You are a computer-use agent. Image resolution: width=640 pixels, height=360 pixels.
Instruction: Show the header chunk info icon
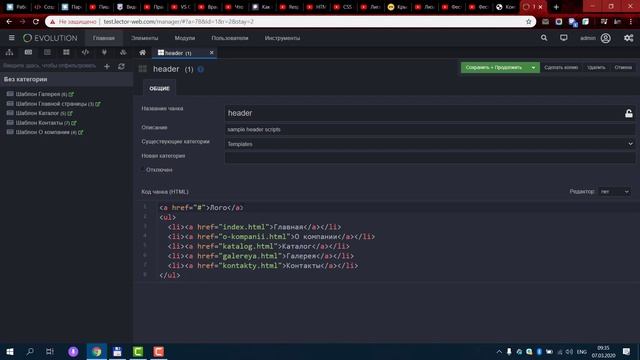pos(200,69)
